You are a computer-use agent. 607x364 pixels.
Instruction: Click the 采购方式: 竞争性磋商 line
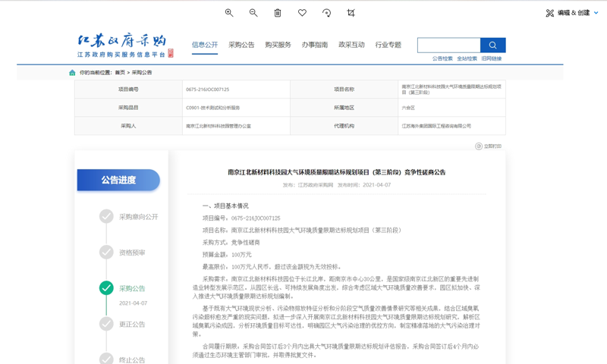(x=231, y=243)
